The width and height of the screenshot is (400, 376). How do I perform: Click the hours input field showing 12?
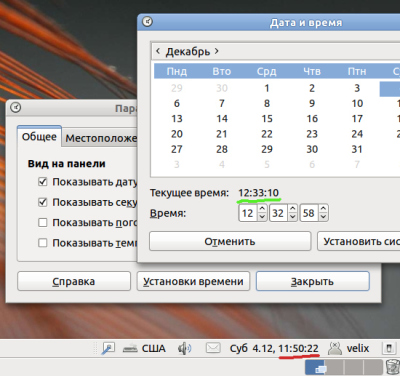pos(248,213)
